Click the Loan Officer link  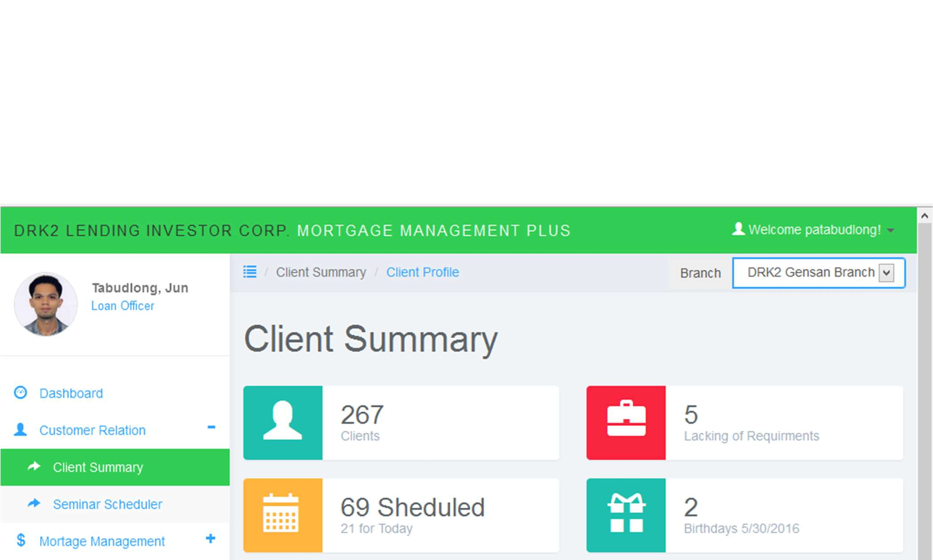[122, 306]
